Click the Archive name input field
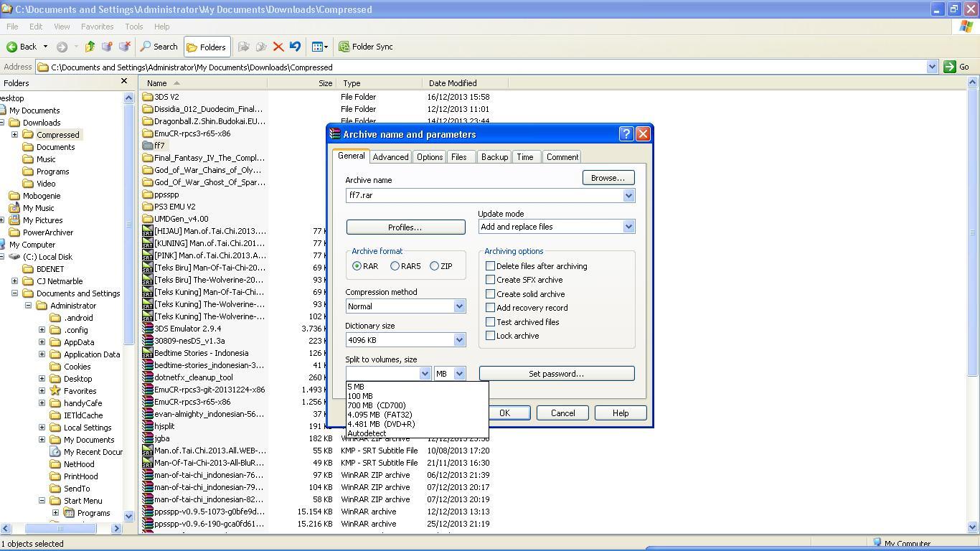This screenshot has height=551, width=980. pyautogui.click(x=484, y=196)
